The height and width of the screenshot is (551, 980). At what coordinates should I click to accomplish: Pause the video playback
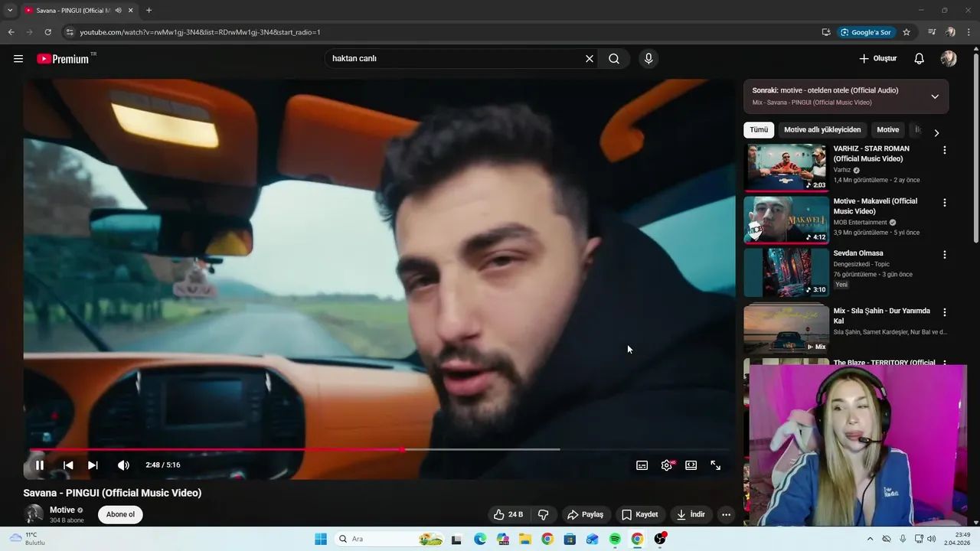[40, 465]
